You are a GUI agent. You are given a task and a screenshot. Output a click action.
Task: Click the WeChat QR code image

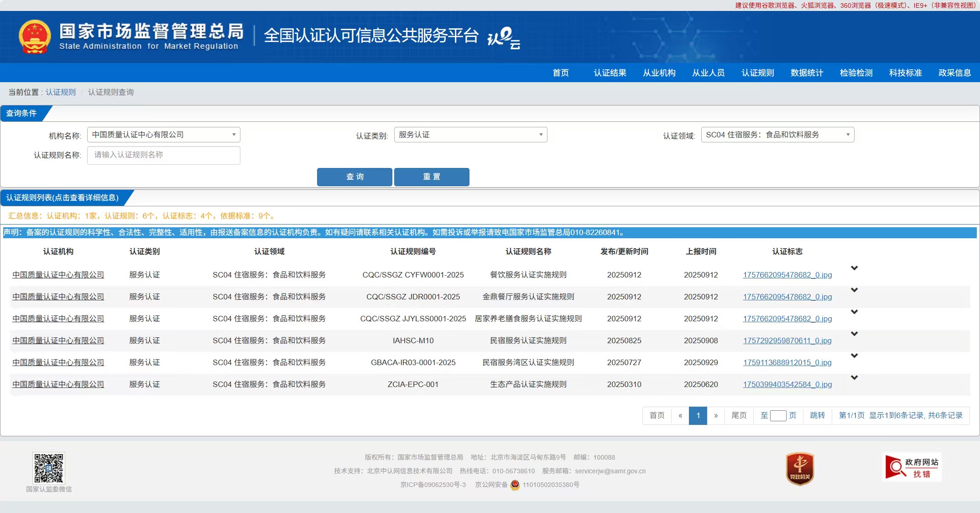click(49, 468)
